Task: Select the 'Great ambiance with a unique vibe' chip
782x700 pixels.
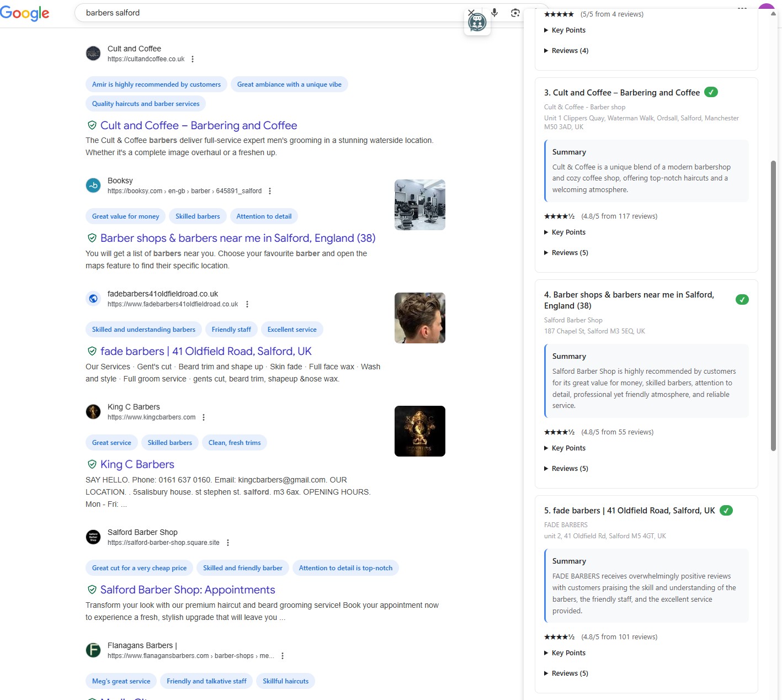Action: pos(289,84)
